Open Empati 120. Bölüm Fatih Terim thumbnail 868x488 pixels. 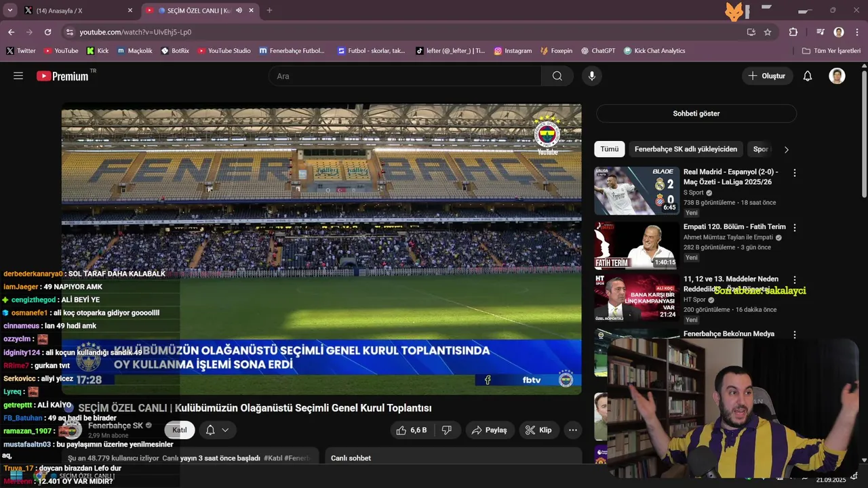coord(637,245)
